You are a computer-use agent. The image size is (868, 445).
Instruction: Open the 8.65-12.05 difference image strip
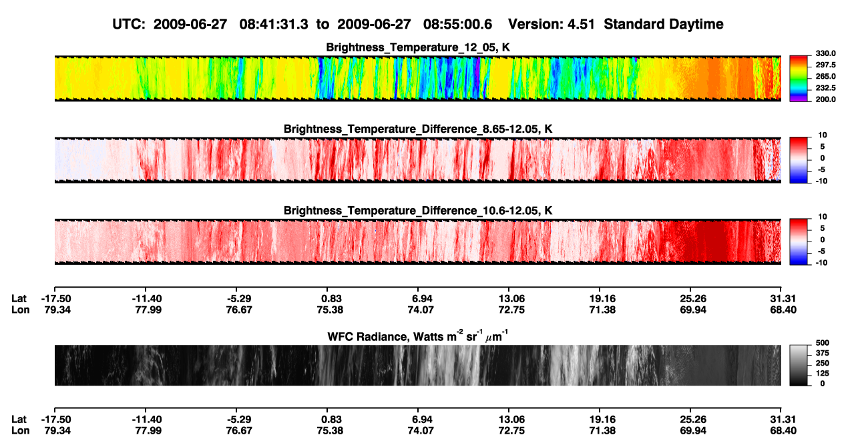pyautogui.click(x=417, y=160)
